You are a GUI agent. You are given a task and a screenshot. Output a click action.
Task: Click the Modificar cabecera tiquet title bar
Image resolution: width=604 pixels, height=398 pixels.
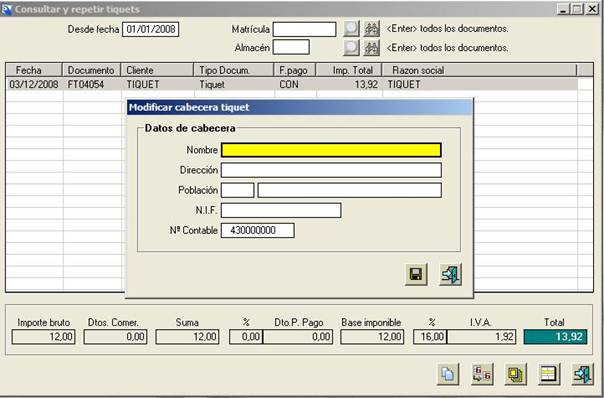tap(299, 107)
